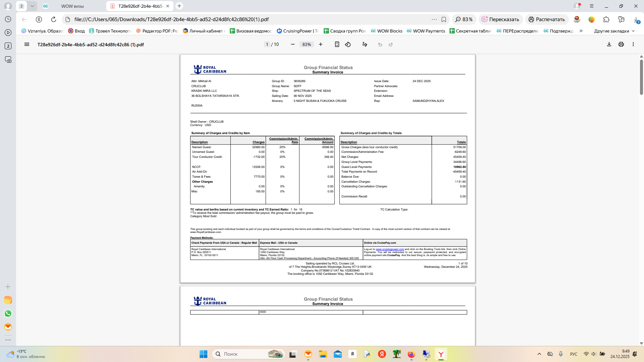This screenshot has width=644, height=362.
Task: Toggle the microphone icon in system tray
Action: tap(561, 354)
